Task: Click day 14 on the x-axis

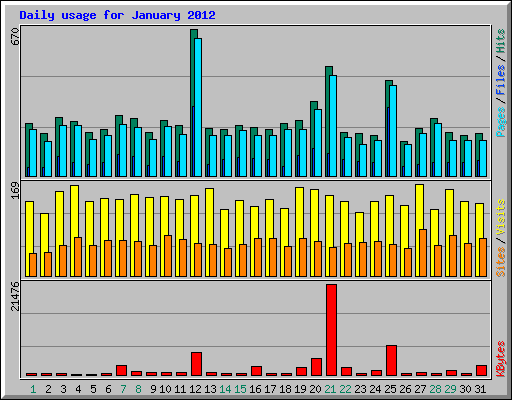Action: (x=225, y=389)
